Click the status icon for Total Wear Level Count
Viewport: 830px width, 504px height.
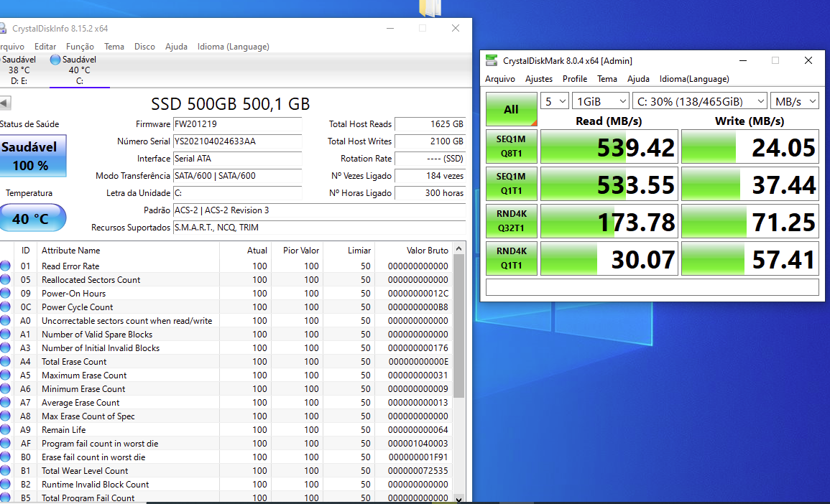click(5, 471)
